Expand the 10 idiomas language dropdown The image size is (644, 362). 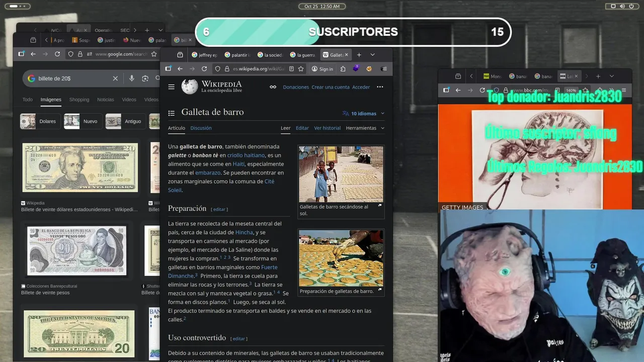(x=363, y=114)
